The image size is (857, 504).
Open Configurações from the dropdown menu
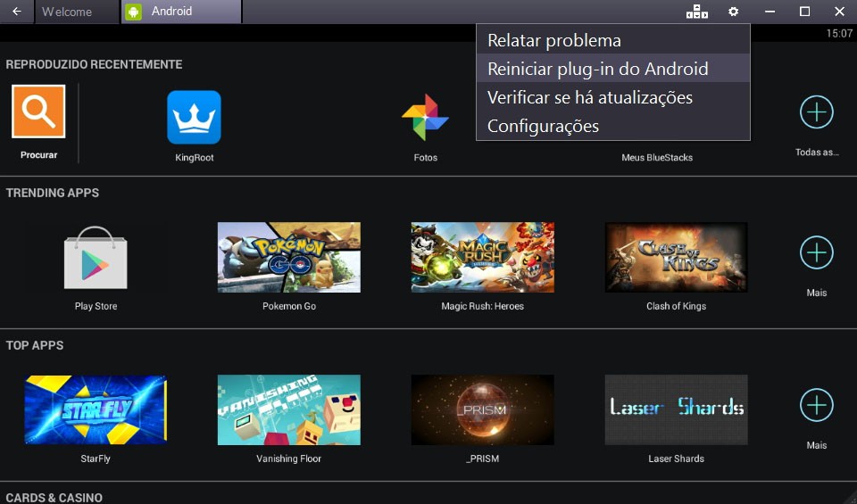click(543, 126)
